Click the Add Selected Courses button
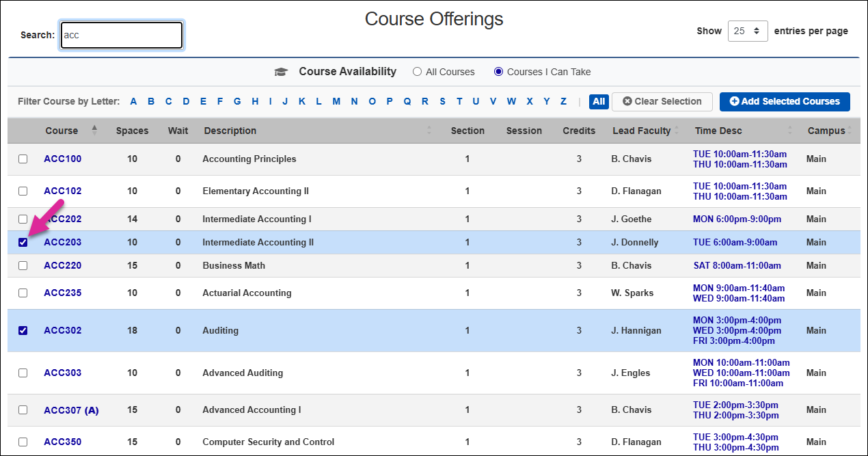 (785, 101)
